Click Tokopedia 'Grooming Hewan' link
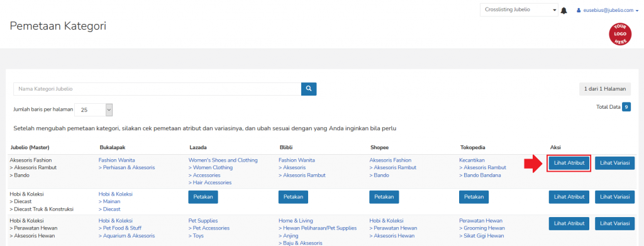The width and height of the screenshot is (644, 246). pos(482,228)
